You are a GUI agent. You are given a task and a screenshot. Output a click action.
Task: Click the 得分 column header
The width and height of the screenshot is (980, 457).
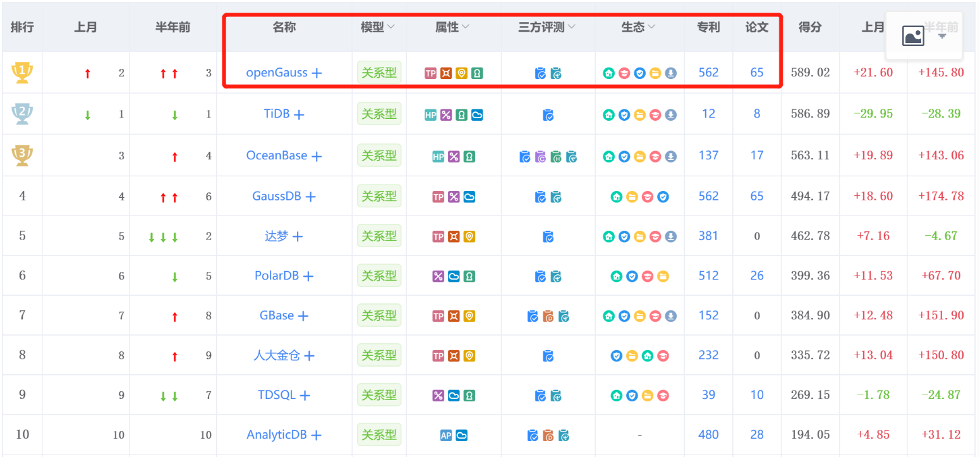click(810, 27)
